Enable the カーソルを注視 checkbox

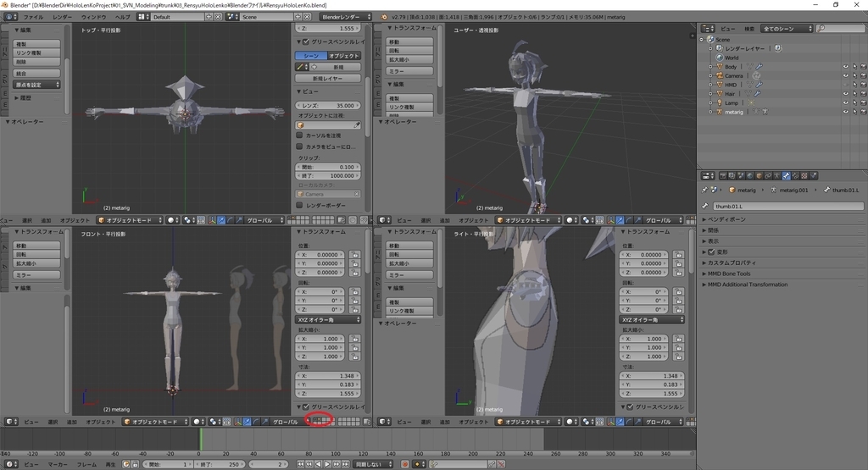pyautogui.click(x=299, y=135)
